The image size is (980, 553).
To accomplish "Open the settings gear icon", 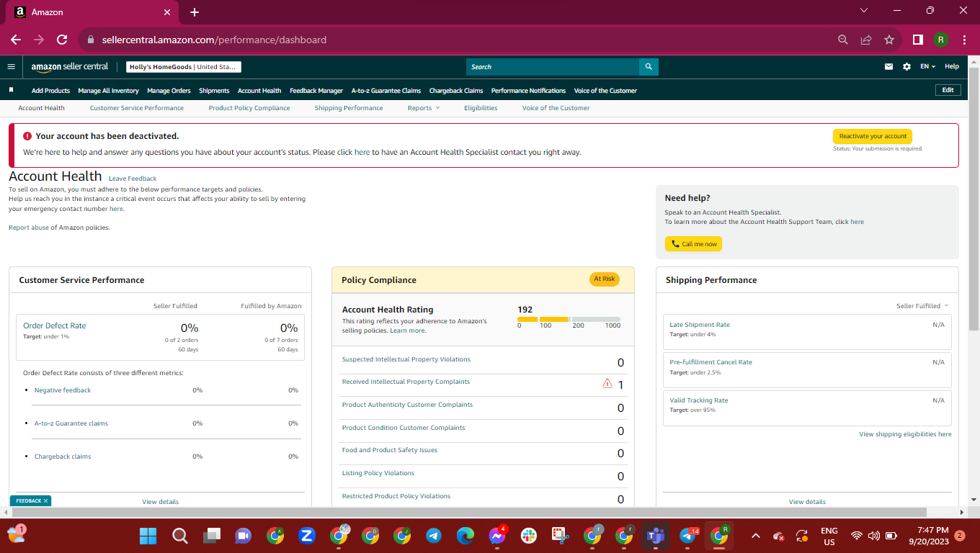I will 906,67.
